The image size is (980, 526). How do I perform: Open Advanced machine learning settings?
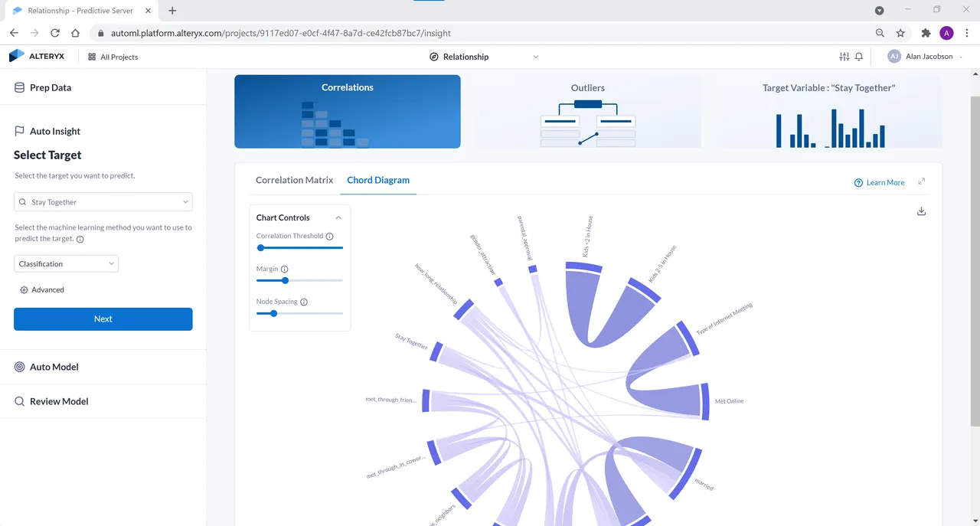pyautogui.click(x=42, y=289)
